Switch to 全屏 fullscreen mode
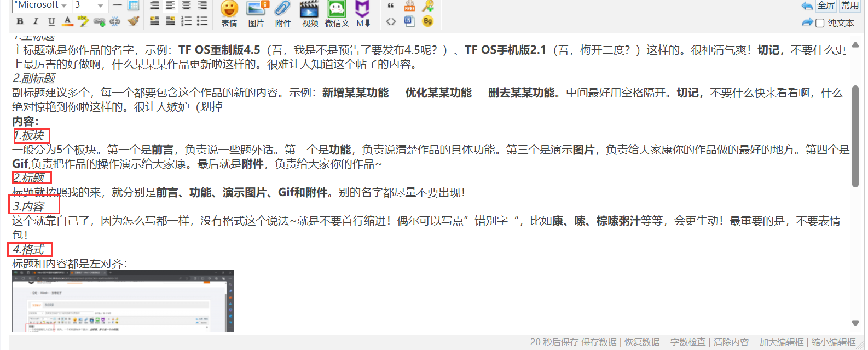 [x=826, y=5]
